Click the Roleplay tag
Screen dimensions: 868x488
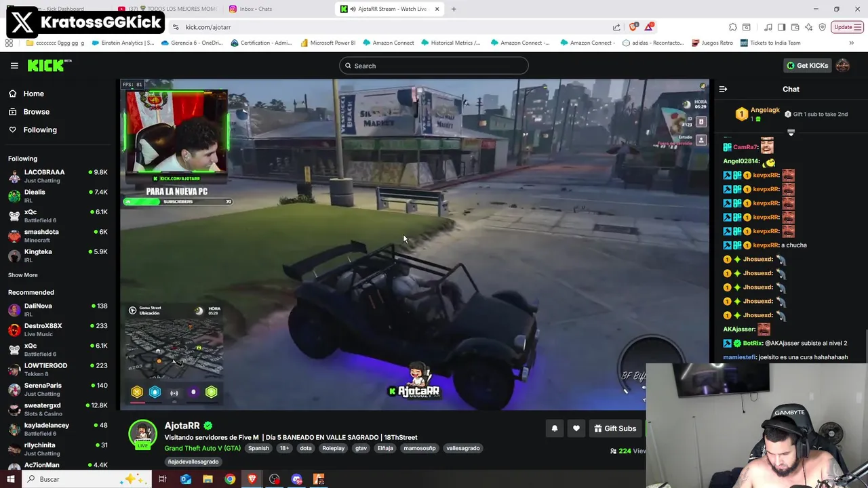click(x=333, y=448)
